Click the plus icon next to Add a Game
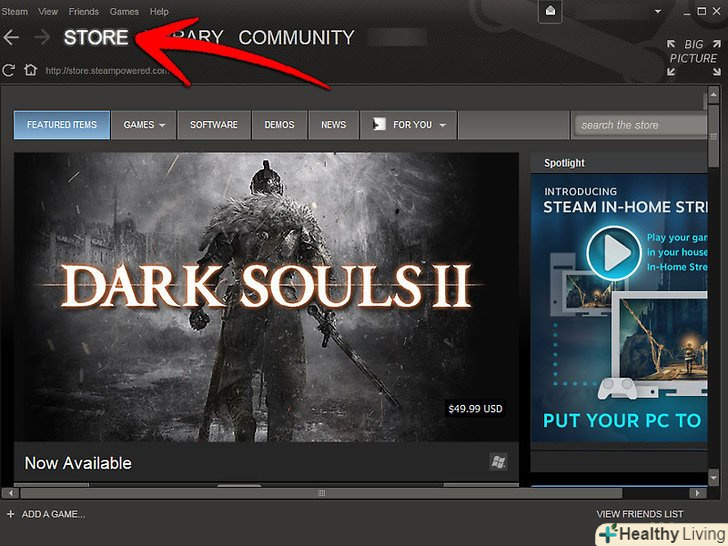Viewport: 728px width, 546px height. pyautogui.click(x=11, y=514)
